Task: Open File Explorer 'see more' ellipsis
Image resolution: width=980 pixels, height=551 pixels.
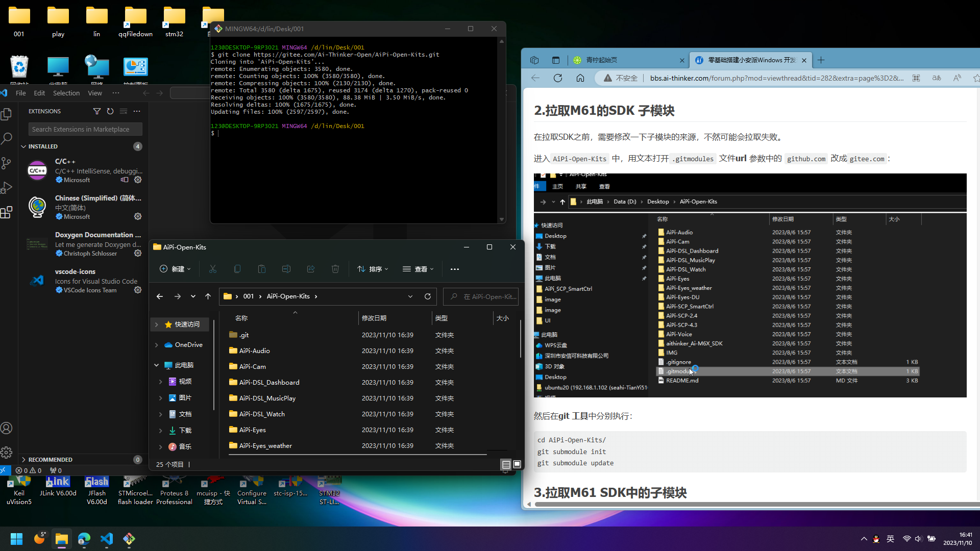Action: point(455,269)
